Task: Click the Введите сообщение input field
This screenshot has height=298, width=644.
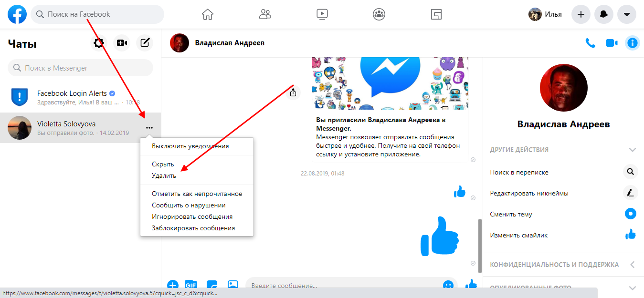Action: coord(344,286)
